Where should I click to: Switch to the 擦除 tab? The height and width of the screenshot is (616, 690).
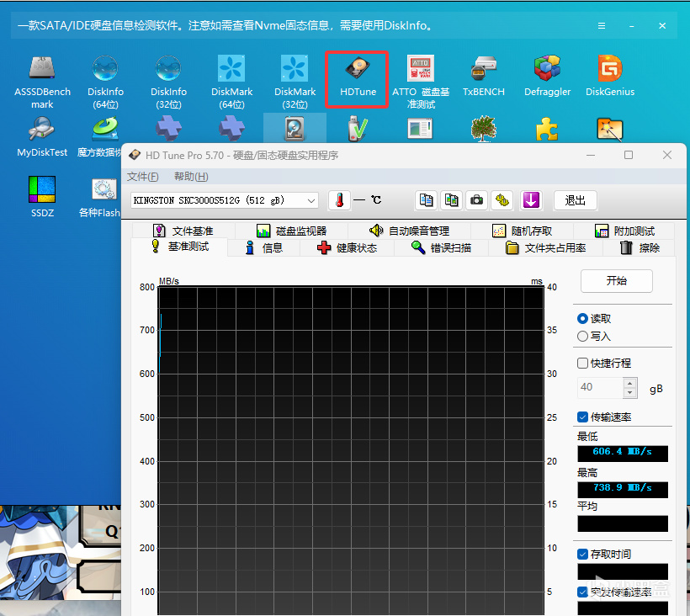(640, 248)
